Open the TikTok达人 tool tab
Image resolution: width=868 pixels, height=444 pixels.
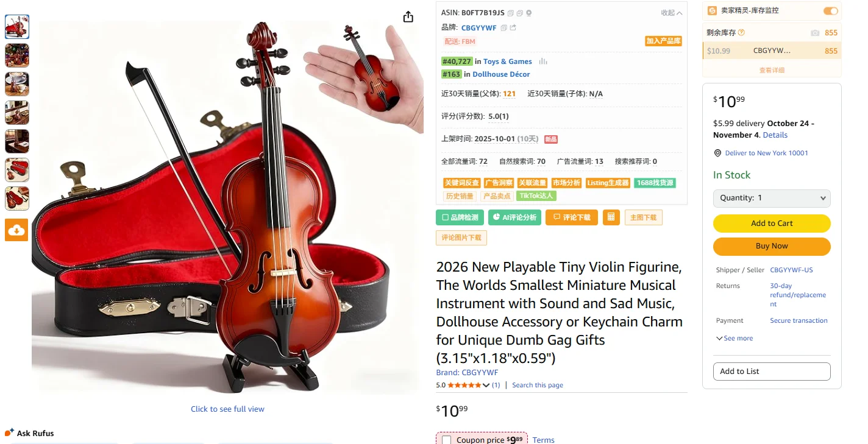click(x=536, y=196)
